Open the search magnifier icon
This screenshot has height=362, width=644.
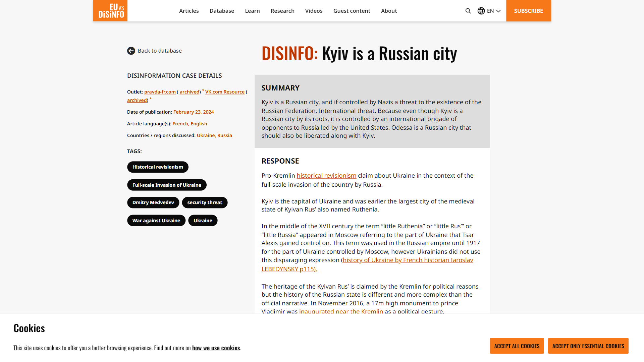468,11
